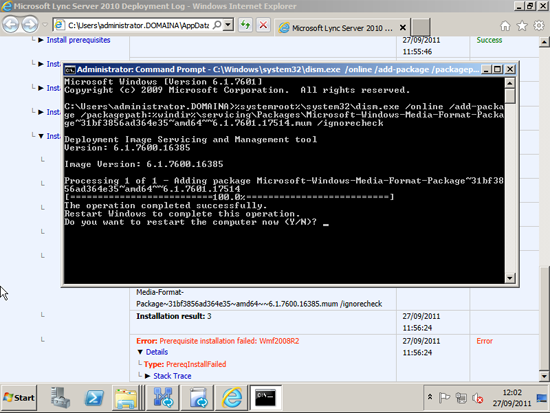Viewport: 550px width, 413px height.
Task: Click the Internet Explorer title bar logo
Action: click(x=6, y=6)
